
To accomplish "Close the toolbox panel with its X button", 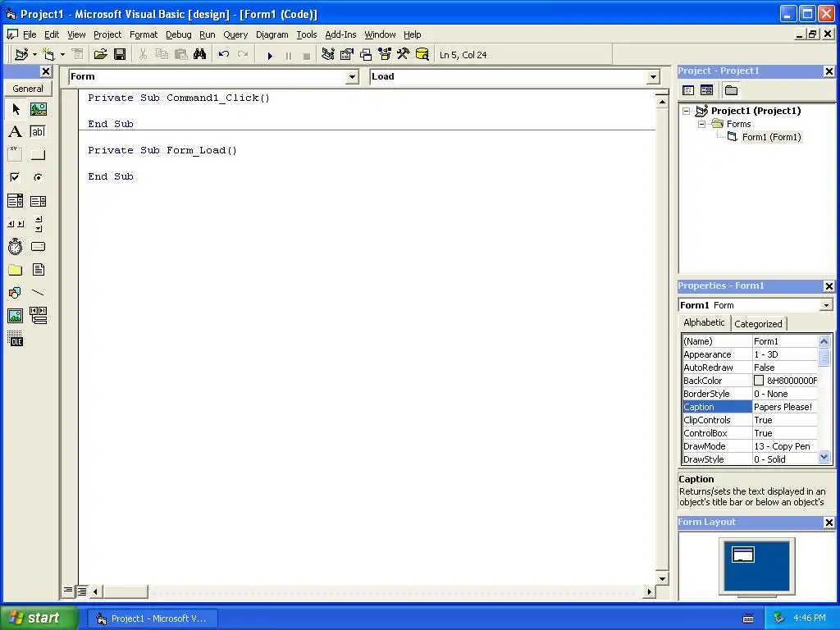I will click(46, 71).
